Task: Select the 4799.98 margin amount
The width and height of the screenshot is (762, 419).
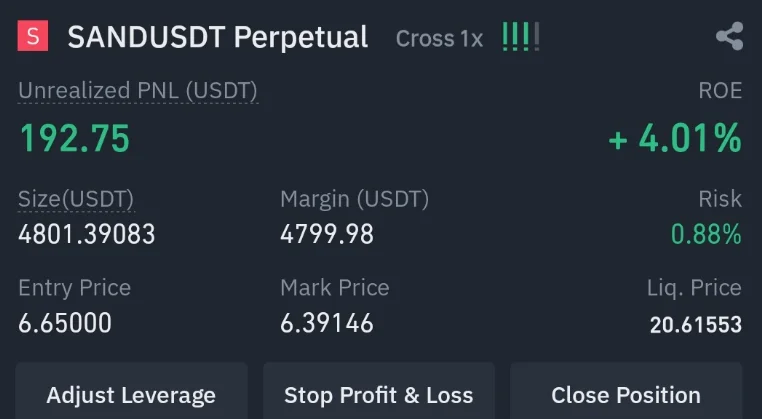Action: tap(327, 235)
